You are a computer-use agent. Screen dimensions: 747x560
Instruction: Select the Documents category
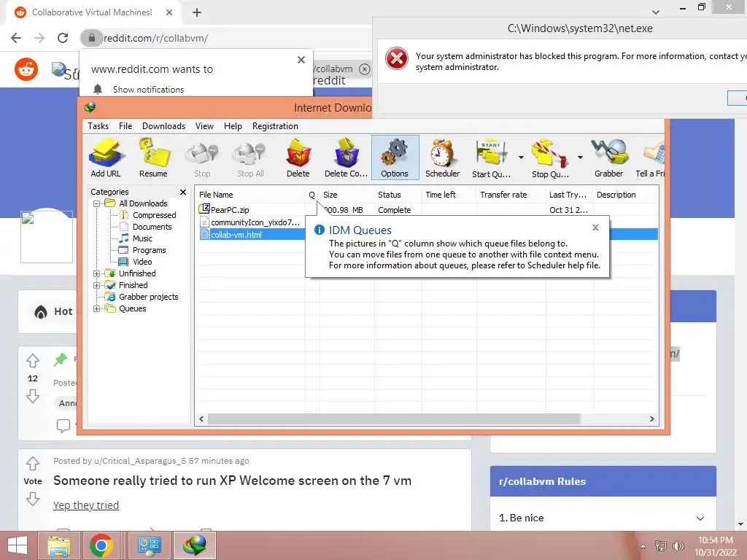(152, 227)
